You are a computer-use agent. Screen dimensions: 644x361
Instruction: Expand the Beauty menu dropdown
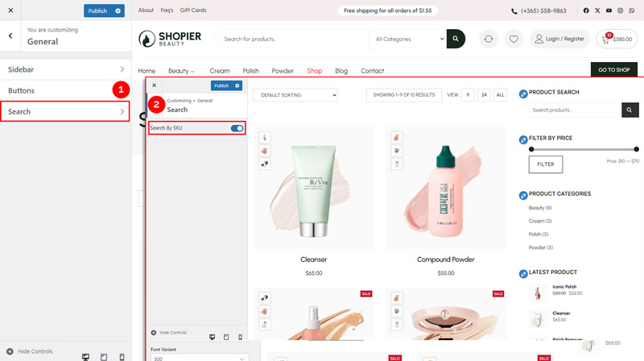pyautogui.click(x=181, y=71)
